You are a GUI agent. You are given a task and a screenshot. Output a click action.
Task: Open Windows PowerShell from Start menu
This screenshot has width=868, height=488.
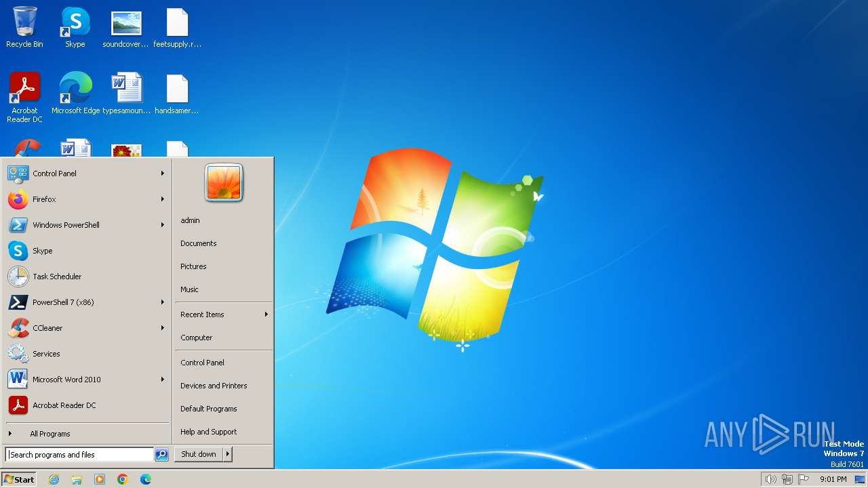click(87, 225)
